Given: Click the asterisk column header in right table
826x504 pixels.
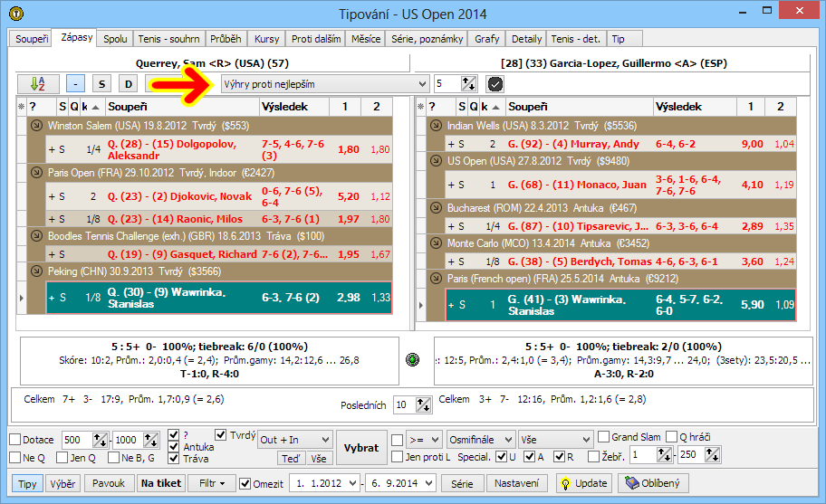Looking at the screenshot, I should (420, 107).
